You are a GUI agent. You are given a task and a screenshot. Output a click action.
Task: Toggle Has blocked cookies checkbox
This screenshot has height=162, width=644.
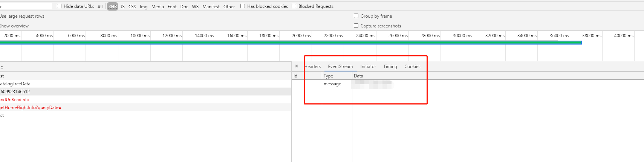click(243, 6)
